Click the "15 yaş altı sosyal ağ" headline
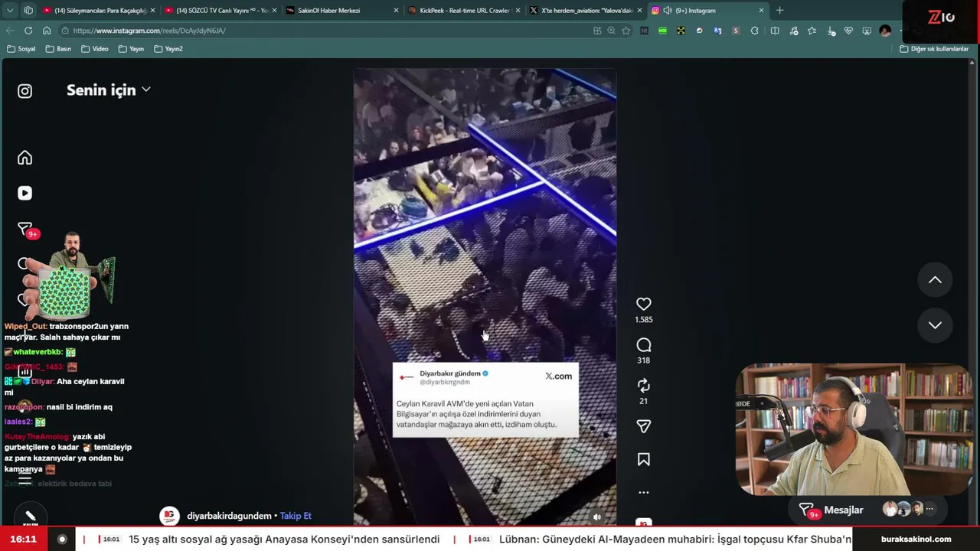980x551 pixels. (x=284, y=539)
